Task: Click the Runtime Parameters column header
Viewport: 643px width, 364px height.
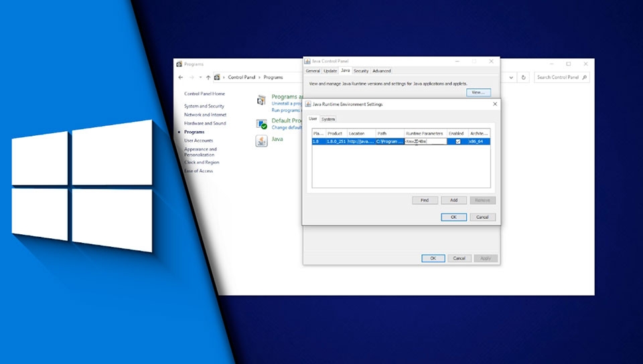Action: point(425,133)
